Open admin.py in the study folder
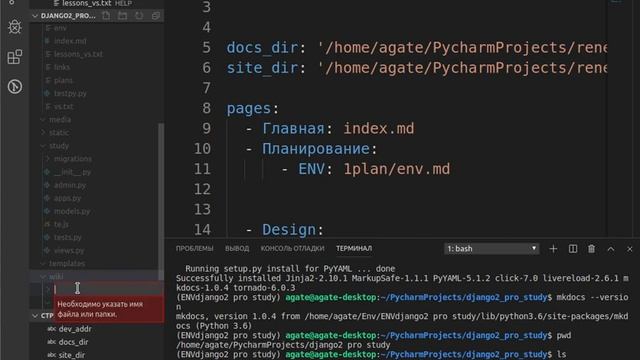This screenshot has width=640, height=360. pos(70,185)
